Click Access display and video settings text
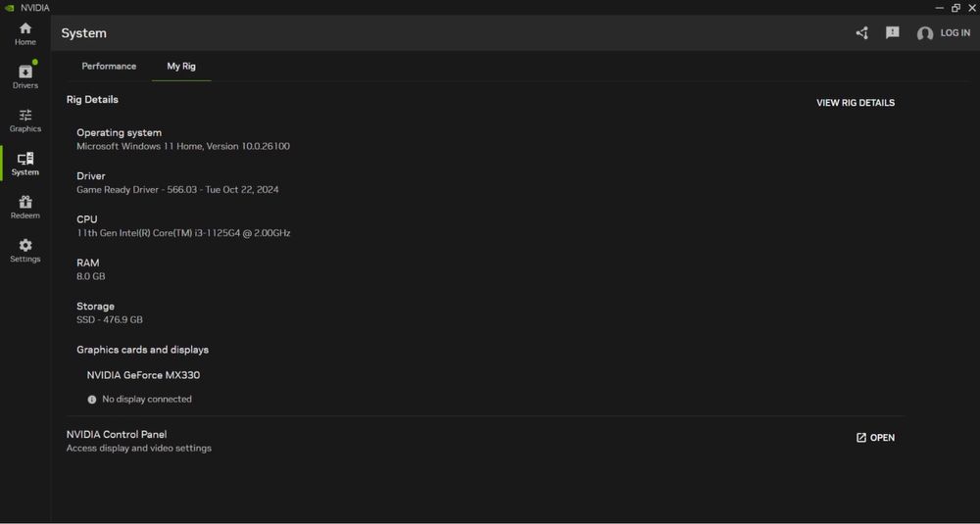Viewport: 980px width, 524px height. point(139,448)
